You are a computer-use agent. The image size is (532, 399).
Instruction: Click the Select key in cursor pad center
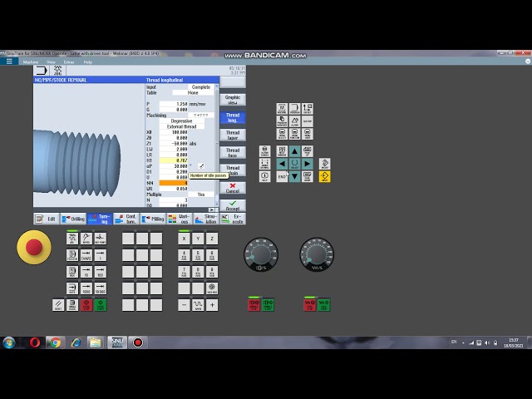(x=294, y=164)
